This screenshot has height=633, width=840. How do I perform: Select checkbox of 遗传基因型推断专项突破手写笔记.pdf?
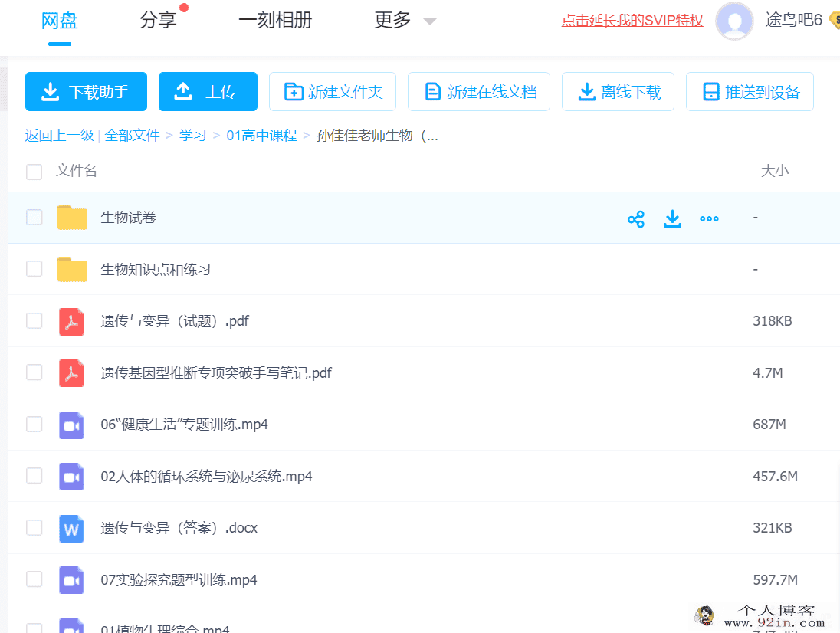pyautogui.click(x=34, y=372)
